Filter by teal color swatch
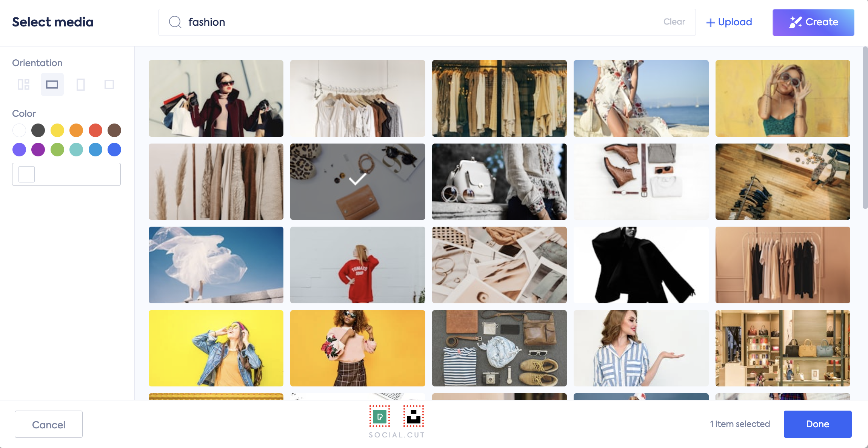Screen dimensions: 868x448 76,150
